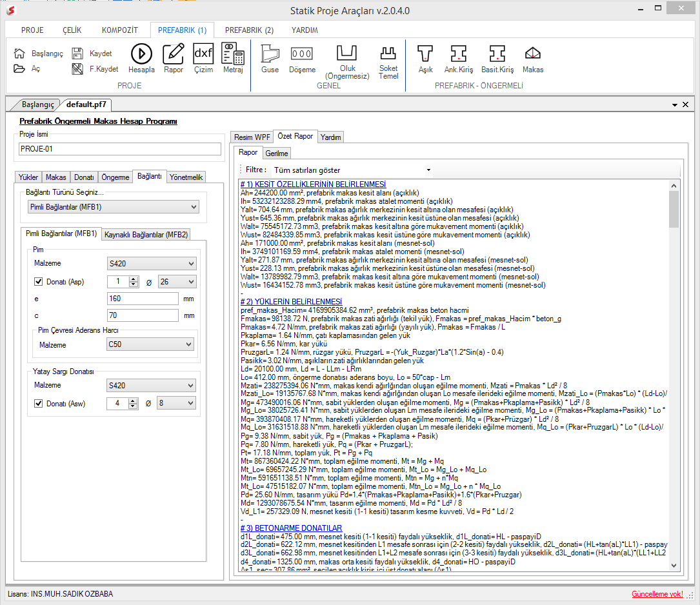Open the Rapor report tool
This screenshot has height=605, width=700.
pos(173,59)
